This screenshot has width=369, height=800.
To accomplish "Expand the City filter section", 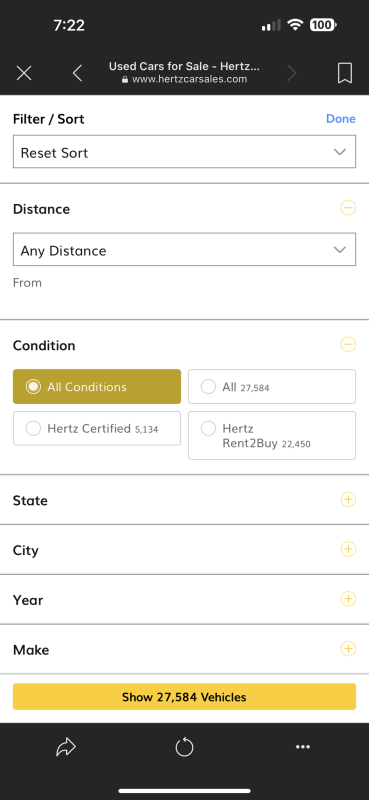I will [184, 549].
